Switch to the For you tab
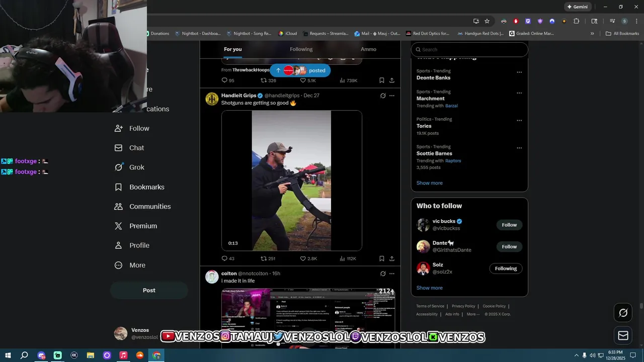 point(233,49)
